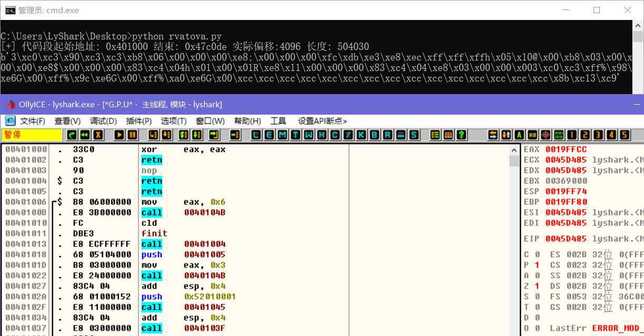Click the Pause execution toolbar icon
This screenshot has height=336, width=644.
coord(132,135)
